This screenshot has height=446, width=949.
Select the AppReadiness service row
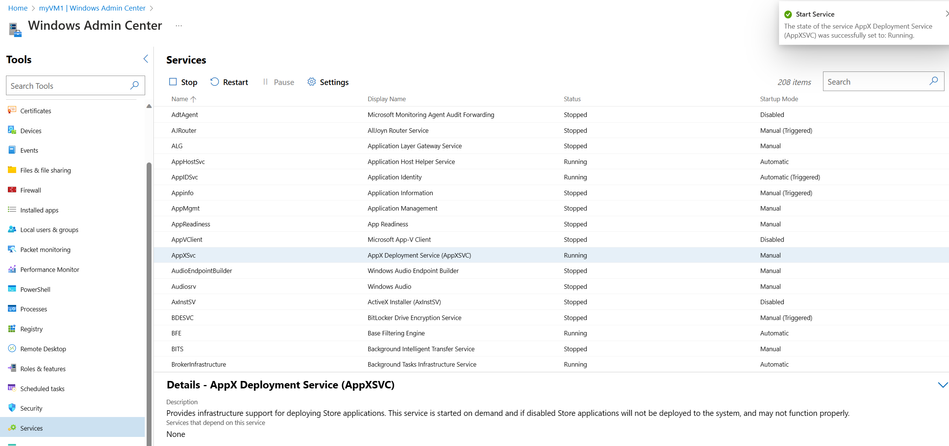[x=551, y=224]
